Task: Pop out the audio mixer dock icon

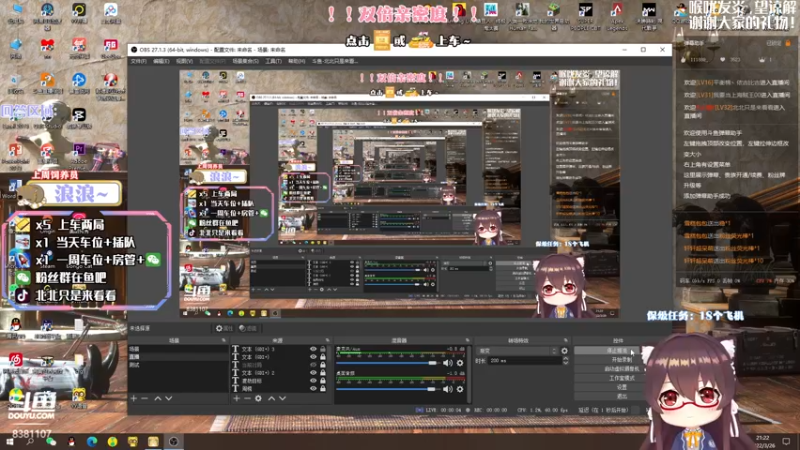Action: (x=467, y=340)
